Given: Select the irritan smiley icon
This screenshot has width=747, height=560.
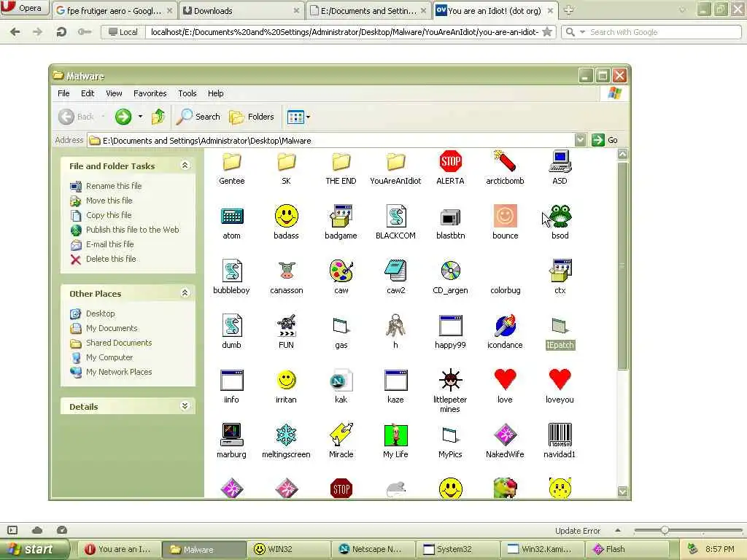Looking at the screenshot, I should [x=286, y=381].
